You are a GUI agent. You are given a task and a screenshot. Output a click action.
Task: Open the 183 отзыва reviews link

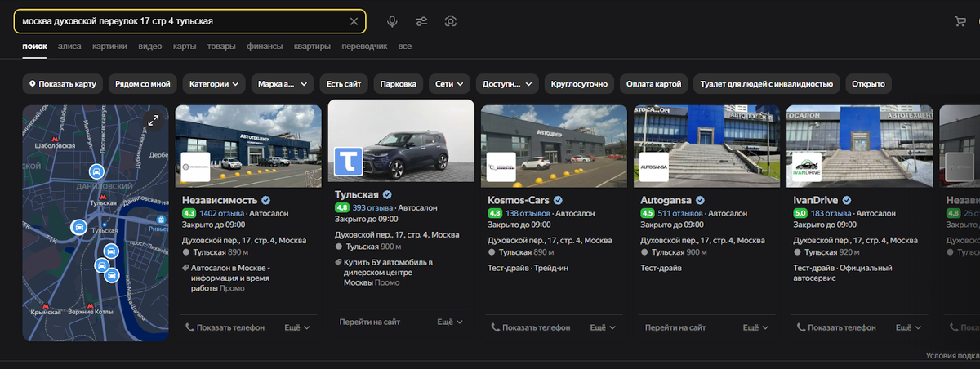pyautogui.click(x=830, y=213)
